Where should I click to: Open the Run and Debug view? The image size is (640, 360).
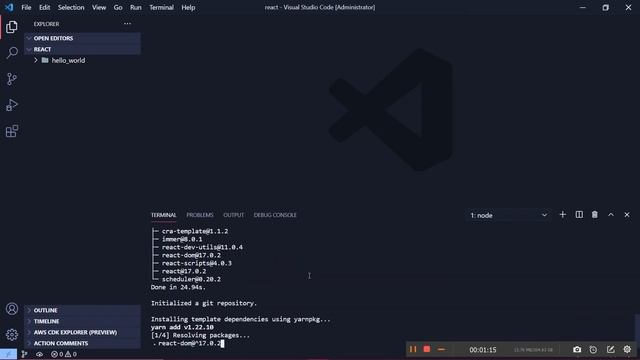(12, 105)
